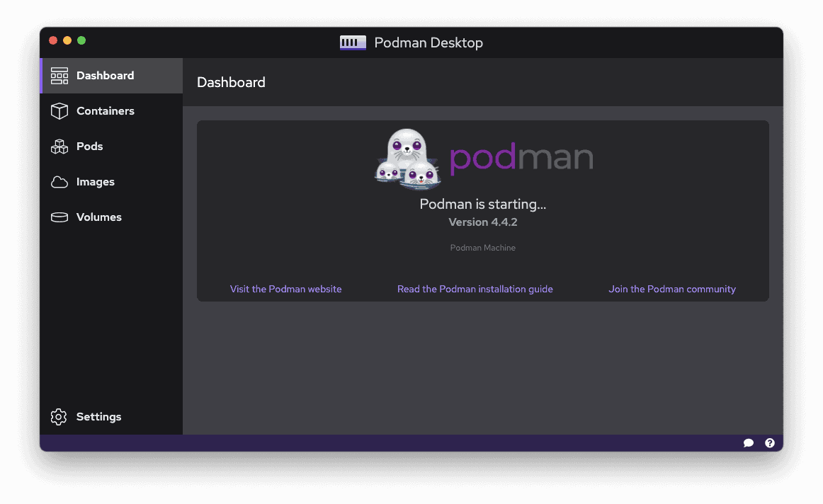This screenshot has height=504, width=823.
Task: Join the Podman community link
Action: click(672, 289)
